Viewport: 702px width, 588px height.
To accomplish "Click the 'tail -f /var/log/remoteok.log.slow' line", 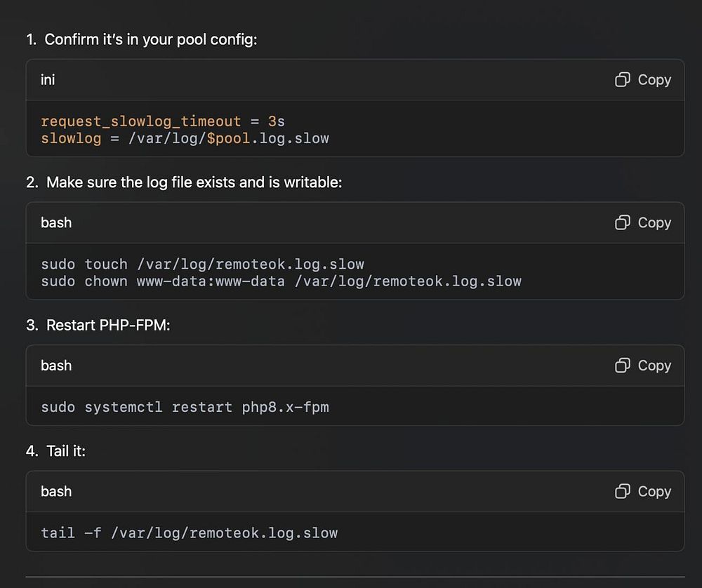I will click(x=189, y=533).
